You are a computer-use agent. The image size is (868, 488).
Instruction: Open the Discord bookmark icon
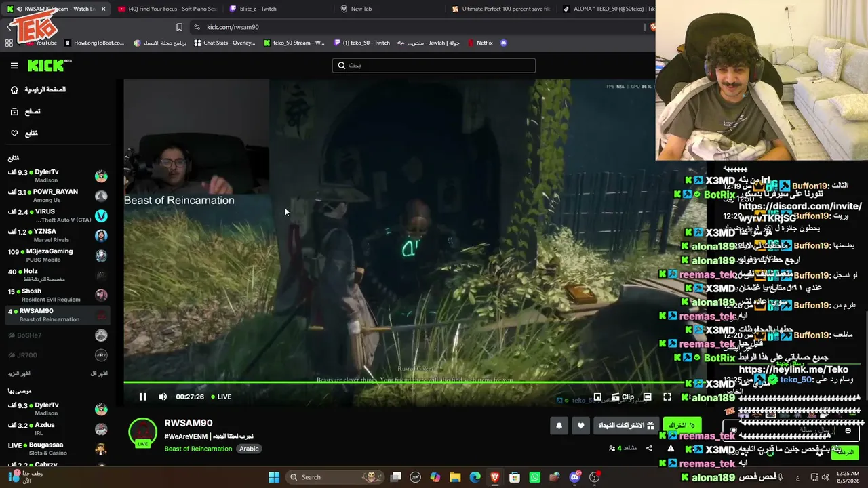(x=504, y=43)
